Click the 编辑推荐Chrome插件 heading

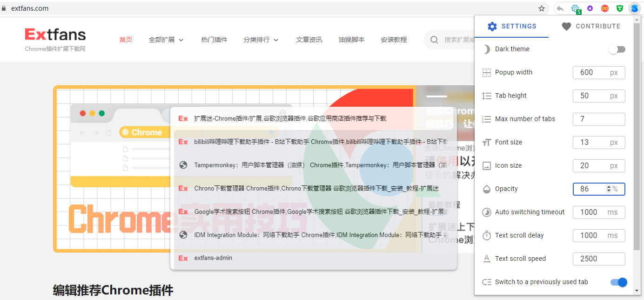(113, 291)
